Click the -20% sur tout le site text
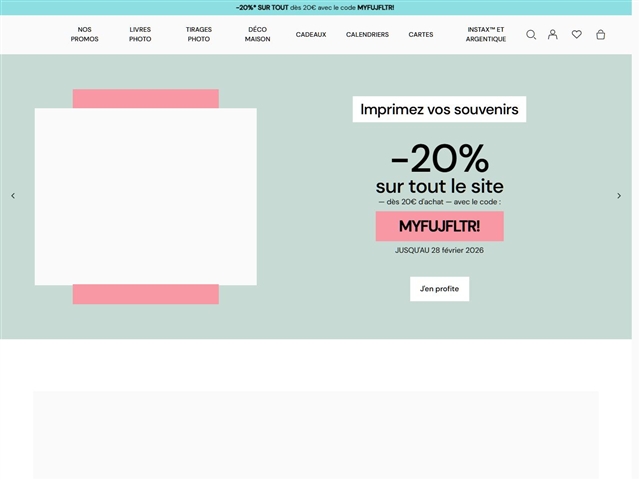Screen dimensions: 640x480 [439, 170]
